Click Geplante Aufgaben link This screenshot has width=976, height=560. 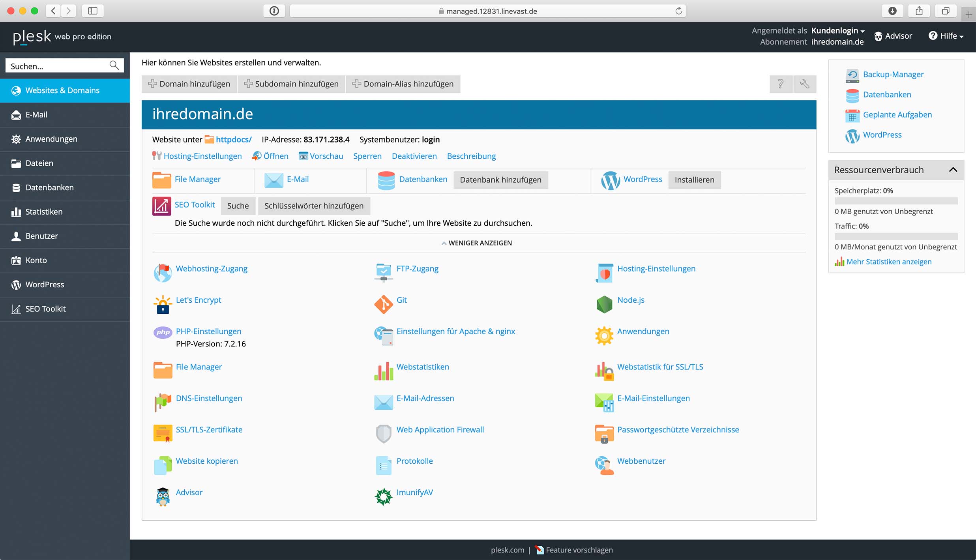pos(897,115)
